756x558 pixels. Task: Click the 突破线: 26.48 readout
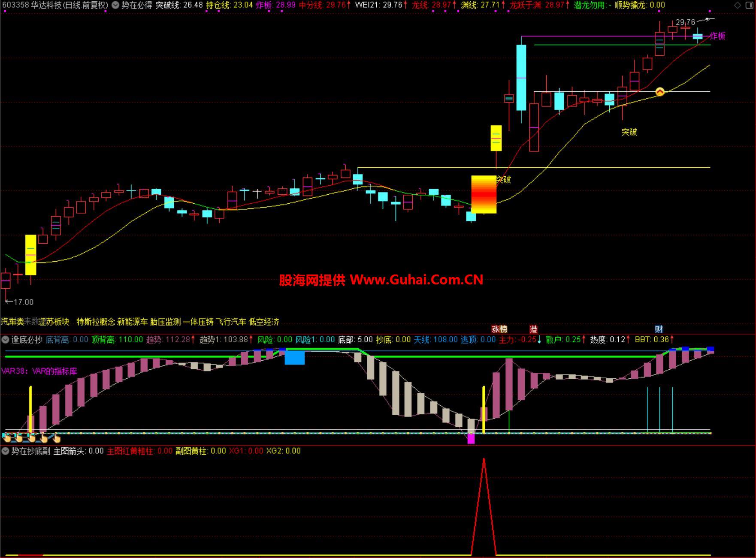click(179, 5)
